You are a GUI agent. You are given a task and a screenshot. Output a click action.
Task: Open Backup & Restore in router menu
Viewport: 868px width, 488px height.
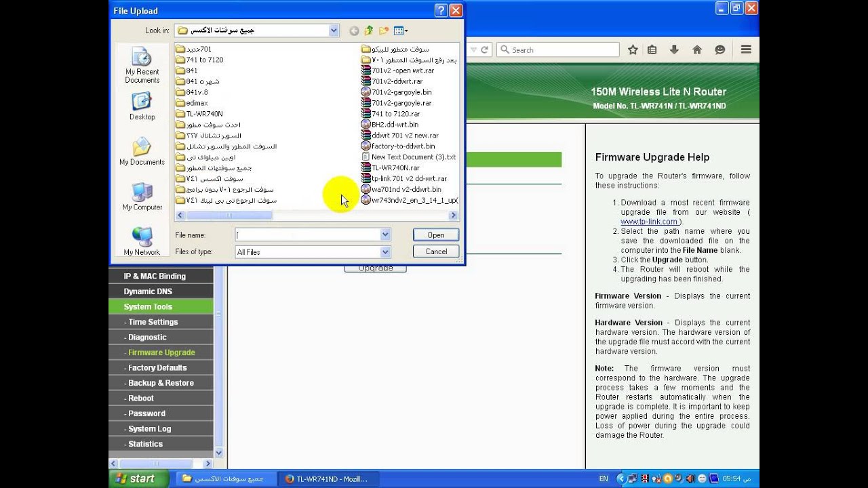tap(161, 383)
